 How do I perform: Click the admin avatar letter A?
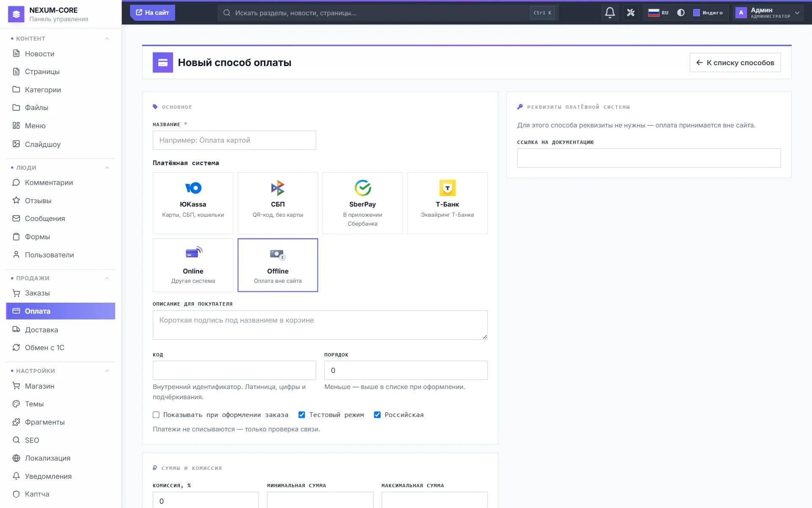point(741,13)
